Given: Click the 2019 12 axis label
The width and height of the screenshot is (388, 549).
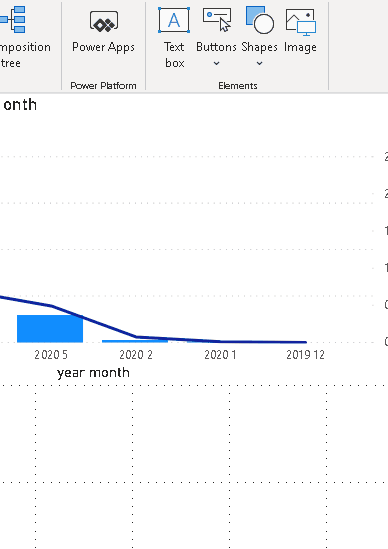Looking at the screenshot, I should click(x=305, y=355).
